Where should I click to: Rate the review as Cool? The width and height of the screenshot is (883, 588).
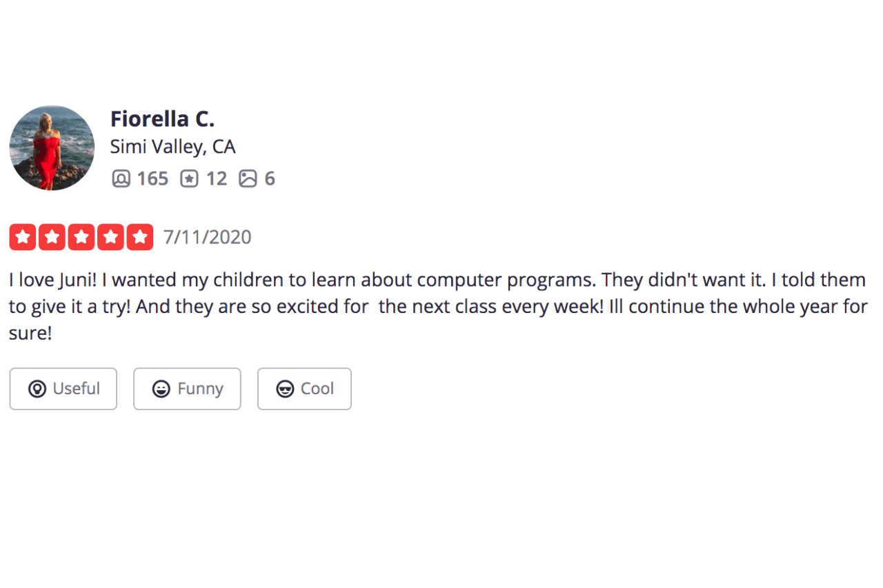304,389
